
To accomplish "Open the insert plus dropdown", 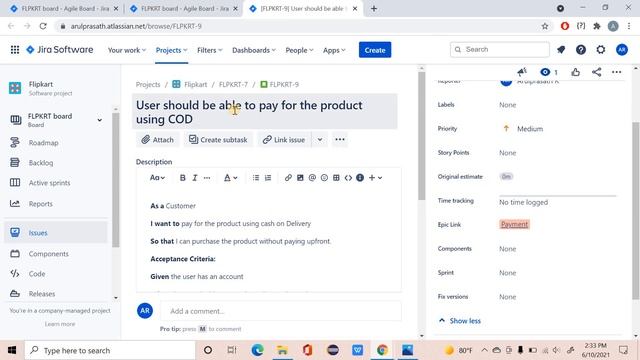I will (x=376, y=178).
